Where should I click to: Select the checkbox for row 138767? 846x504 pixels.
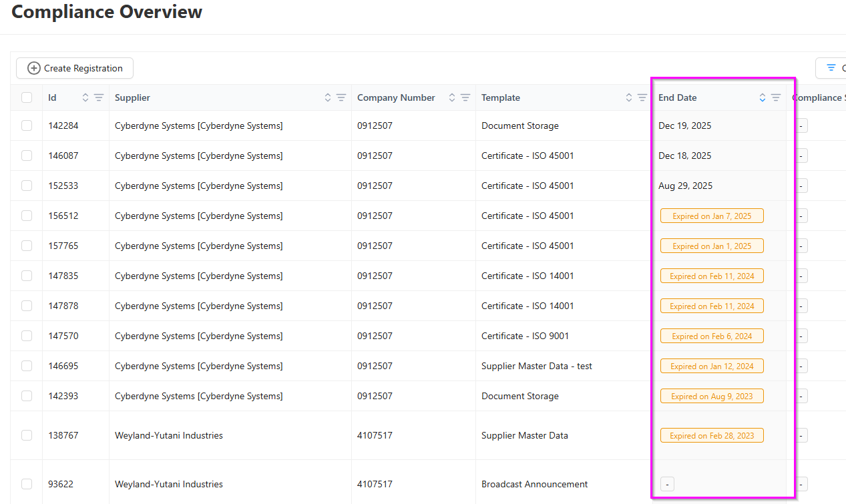click(27, 435)
